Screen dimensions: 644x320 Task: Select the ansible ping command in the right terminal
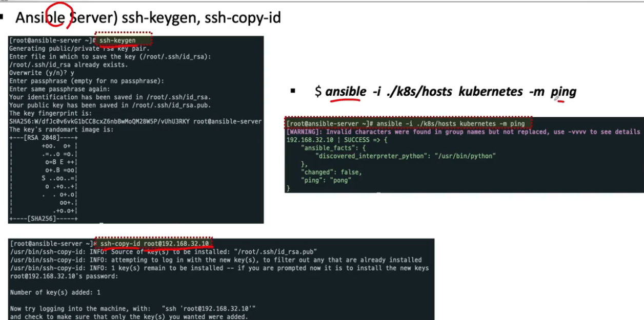click(452, 123)
